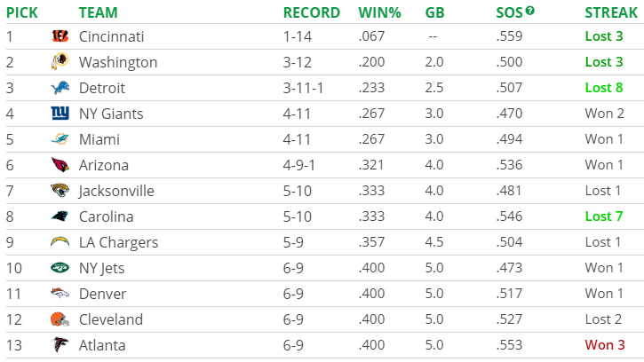Sort table by the RECORD column header
This screenshot has width=644, height=362.
pos(311,12)
